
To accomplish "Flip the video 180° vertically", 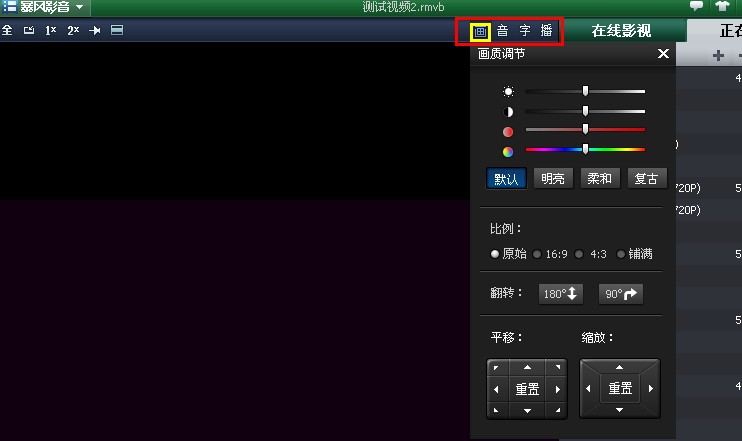I will (561, 294).
